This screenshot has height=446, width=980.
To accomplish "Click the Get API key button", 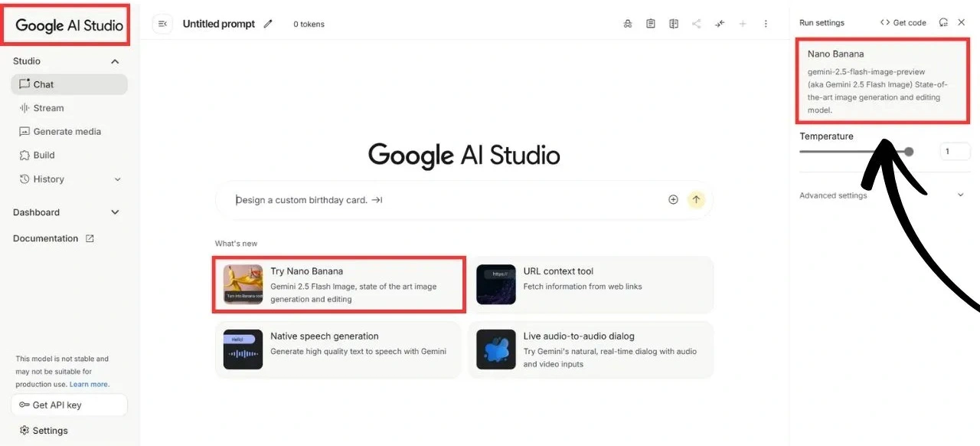I will (x=69, y=405).
